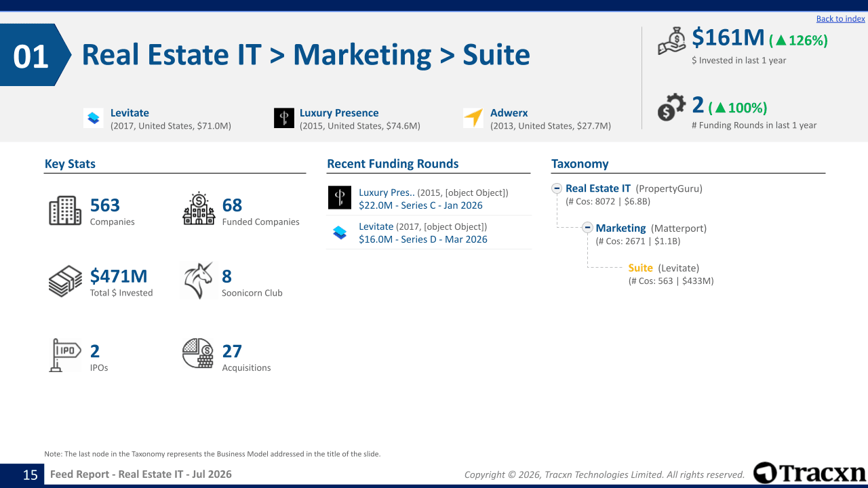868x488 pixels.
Task: Click the (# Cos: 2671 | $1.1B) text
Action: pos(638,241)
